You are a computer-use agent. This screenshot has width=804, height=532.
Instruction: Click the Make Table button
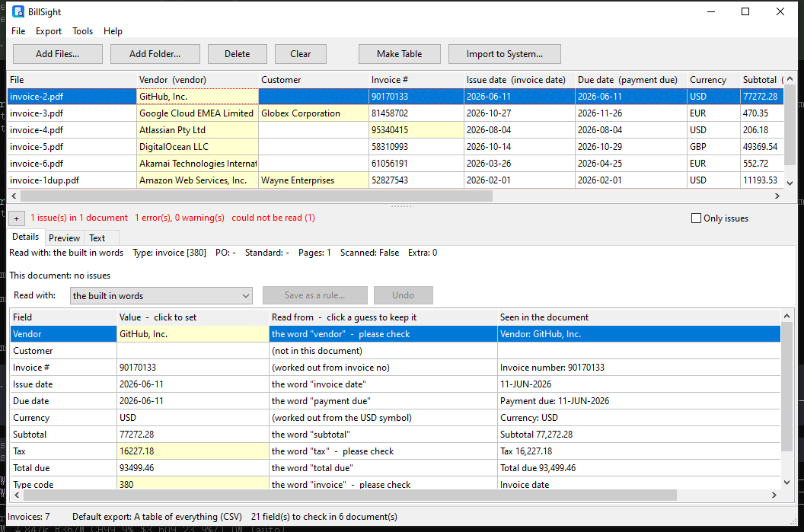click(x=400, y=54)
